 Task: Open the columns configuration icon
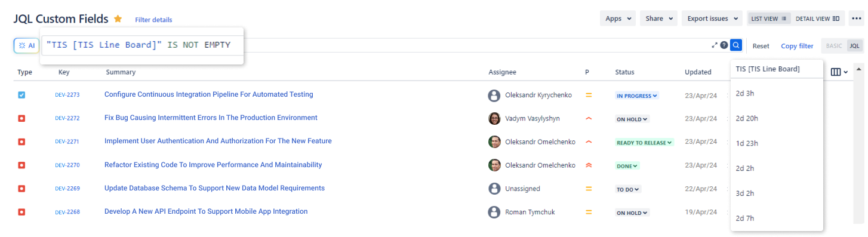[x=839, y=72]
